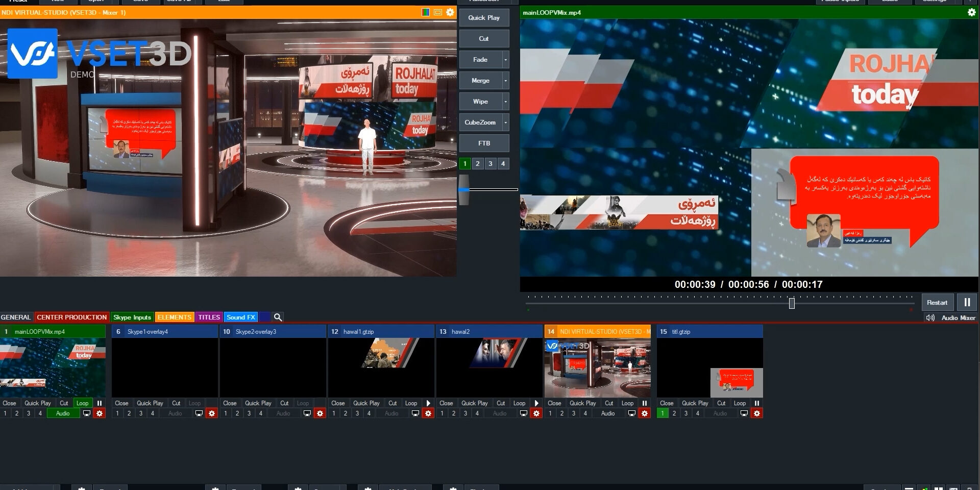This screenshot has height=490, width=980.
Task: Click the settings gear on mainLOOPVMix.mp4 output
Action: pyautogui.click(x=971, y=12)
